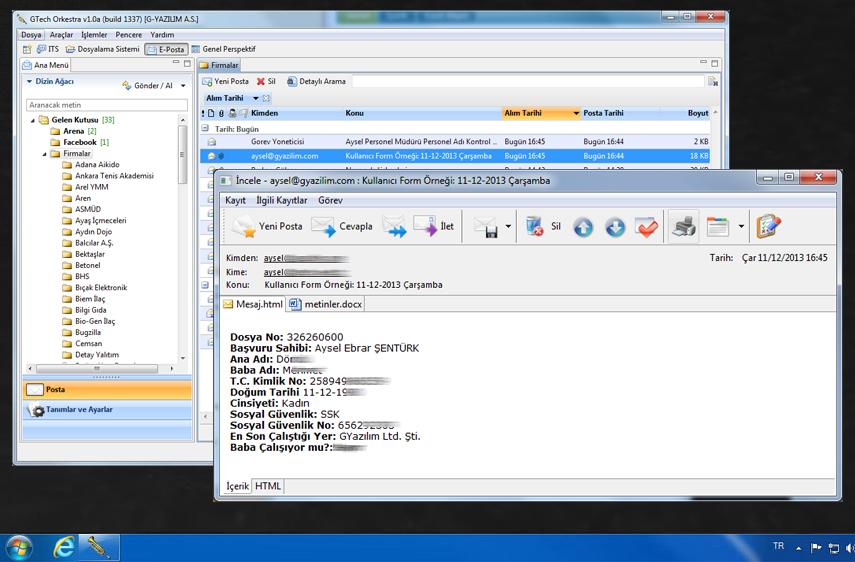Click the Sil trash icon in the İncele toolbar
The height and width of the screenshot is (562, 855).
click(543, 226)
